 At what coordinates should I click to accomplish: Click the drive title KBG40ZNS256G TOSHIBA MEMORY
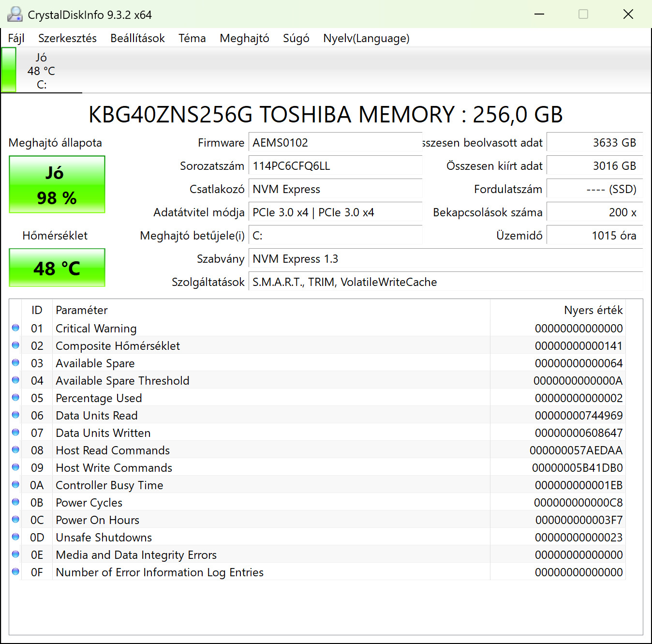click(x=326, y=115)
